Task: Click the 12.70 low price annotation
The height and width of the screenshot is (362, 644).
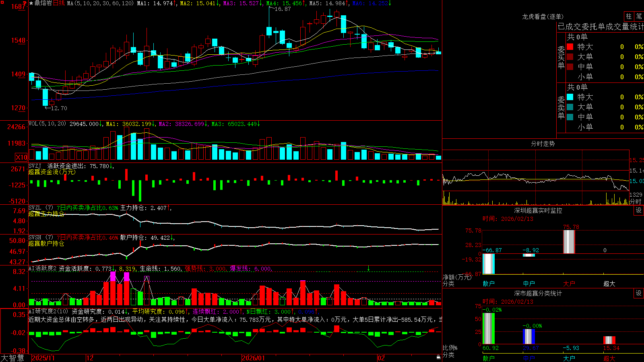Action: [x=59, y=108]
